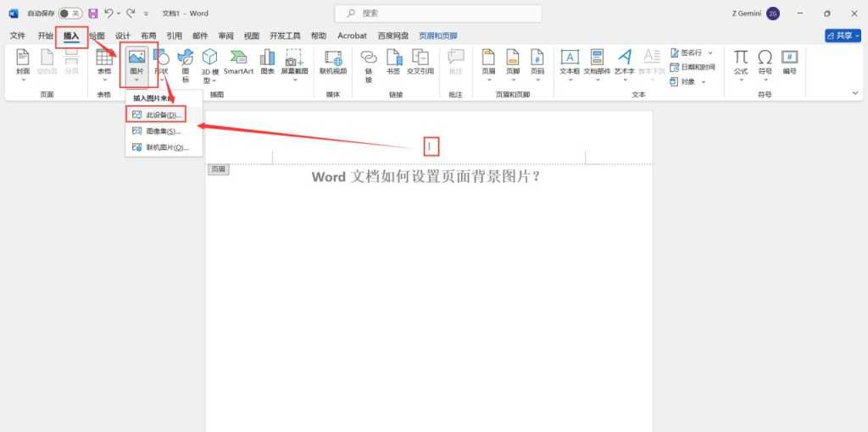Viewport: 868px width, 432px height.
Task: Insert a SmartArt graphic
Action: point(238,62)
